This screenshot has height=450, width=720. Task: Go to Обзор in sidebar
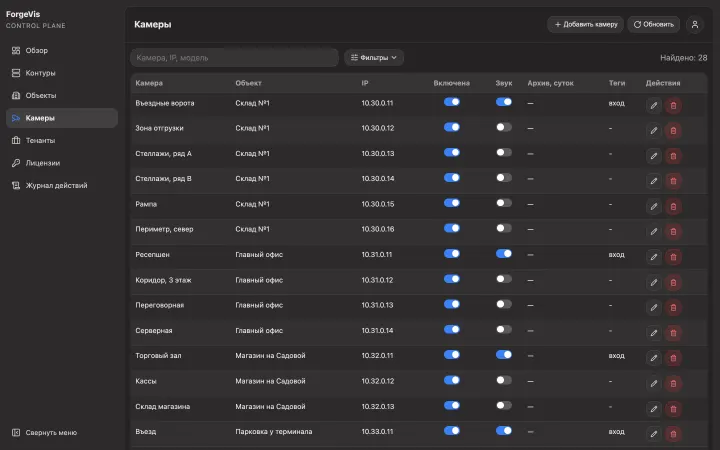pos(62,51)
